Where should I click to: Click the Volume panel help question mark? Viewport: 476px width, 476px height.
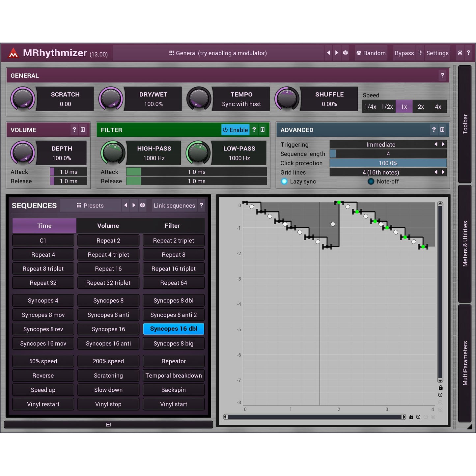point(74,130)
